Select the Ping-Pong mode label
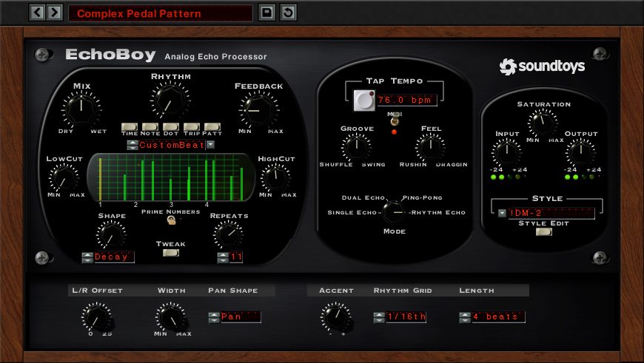Screen dimensions: 644x363 click(x=421, y=198)
